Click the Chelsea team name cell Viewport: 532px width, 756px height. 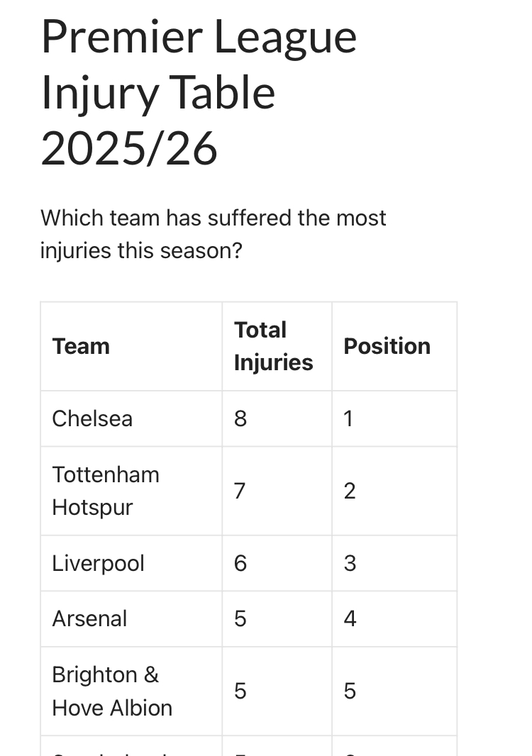point(92,418)
